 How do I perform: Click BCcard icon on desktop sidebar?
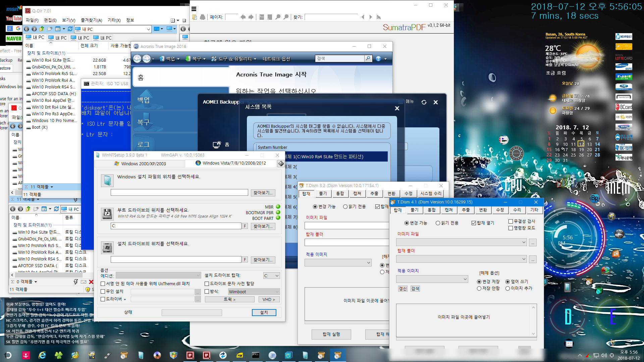[624, 107]
